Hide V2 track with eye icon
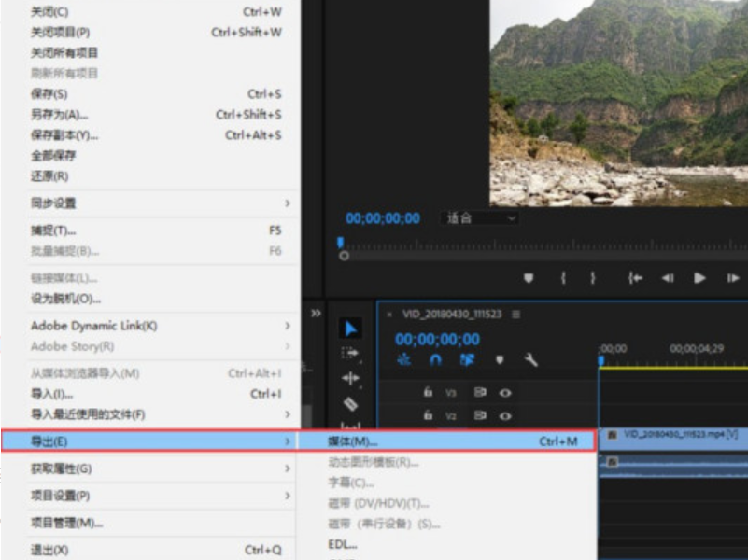 pyautogui.click(x=505, y=415)
